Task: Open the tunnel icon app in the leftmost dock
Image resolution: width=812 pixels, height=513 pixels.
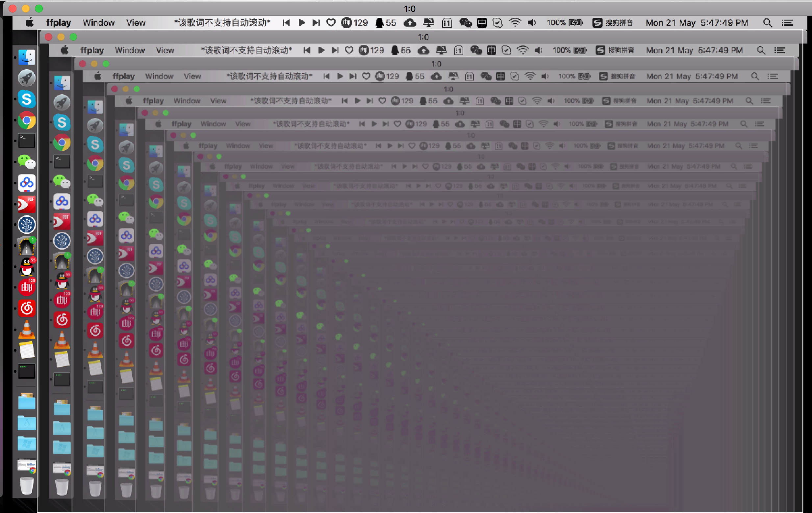Action: click(27, 246)
